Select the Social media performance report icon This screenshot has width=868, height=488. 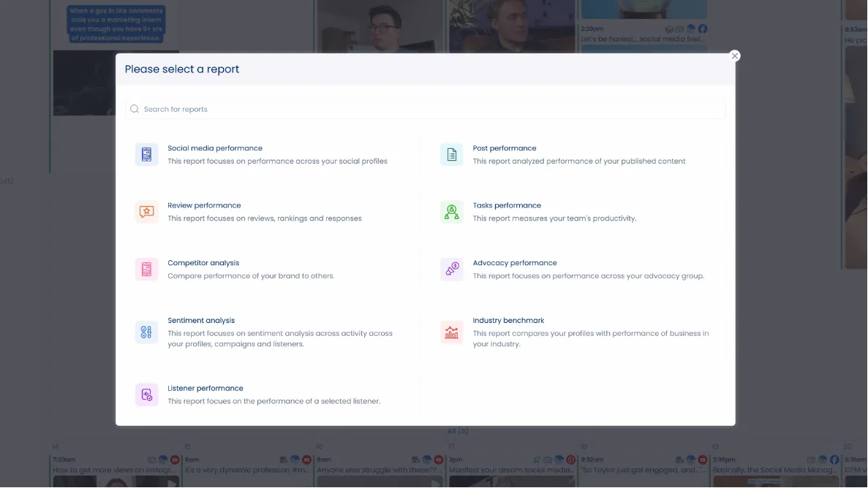pos(146,154)
